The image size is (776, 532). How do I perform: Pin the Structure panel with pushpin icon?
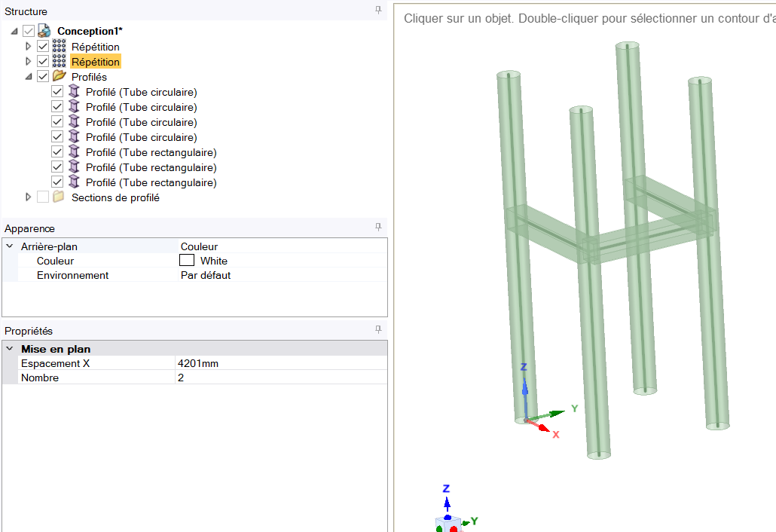[x=378, y=11]
